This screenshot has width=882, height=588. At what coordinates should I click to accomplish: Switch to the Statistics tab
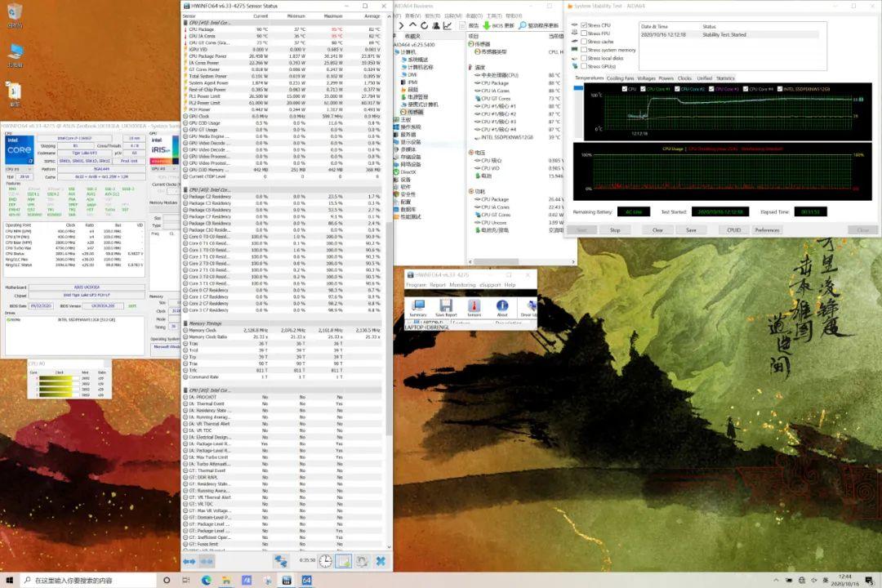(725, 78)
